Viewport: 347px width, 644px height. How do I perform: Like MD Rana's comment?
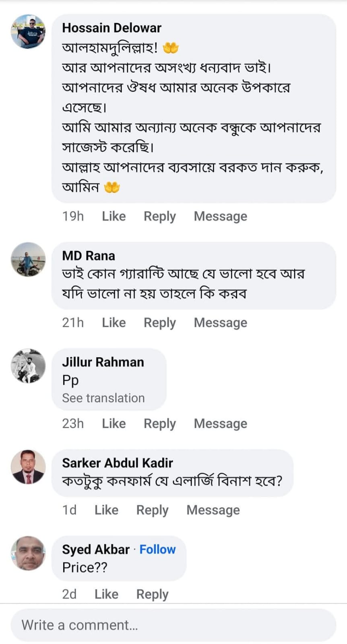coord(114,322)
